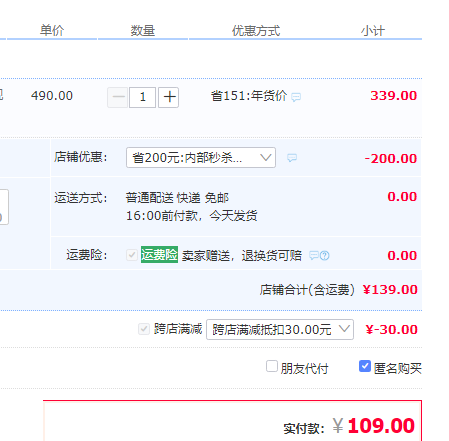Click the 普通配送 快递 免邮 shipping text
Viewport: 449px width, 441px height.
pyautogui.click(x=177, y=198)
